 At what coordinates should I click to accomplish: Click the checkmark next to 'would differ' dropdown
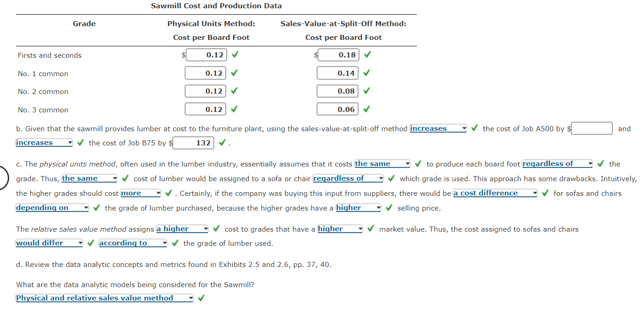[x=91, y=243]
